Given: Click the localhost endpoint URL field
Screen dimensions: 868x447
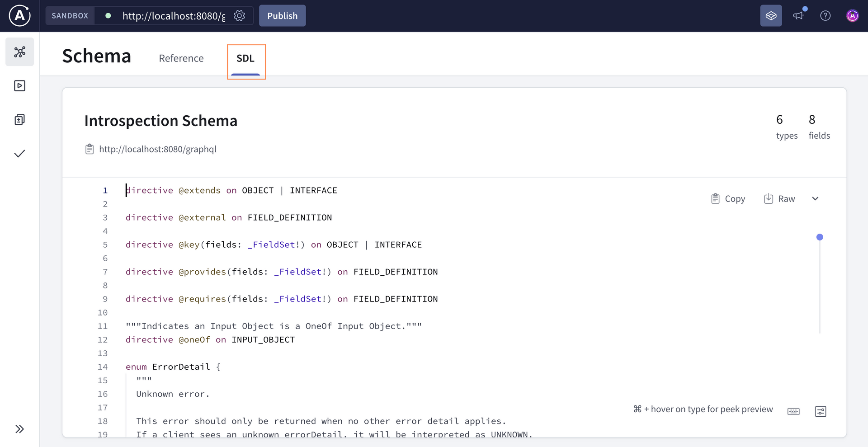Looking at the screenshot, I should 173,15.
